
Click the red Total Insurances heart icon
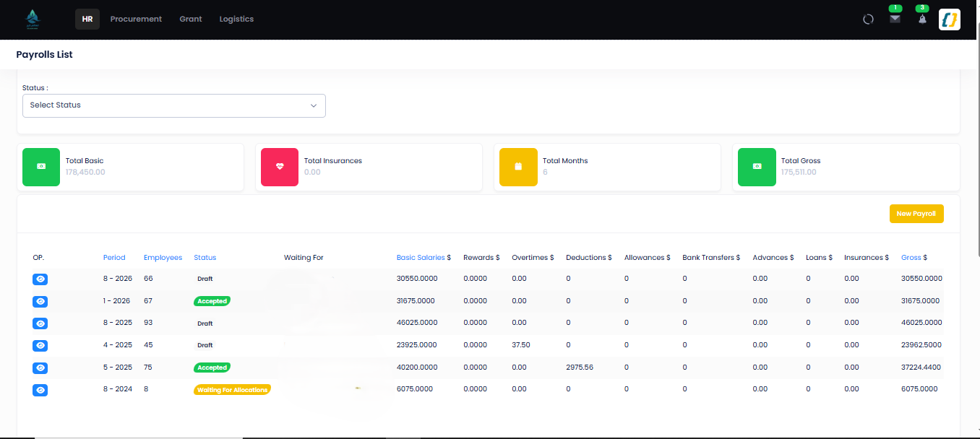click(280, 167)
